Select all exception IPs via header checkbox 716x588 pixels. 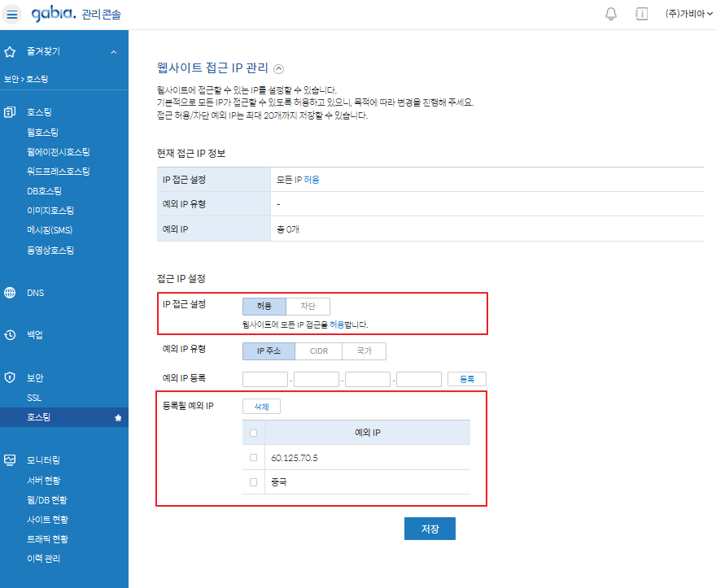pos(254,433)
